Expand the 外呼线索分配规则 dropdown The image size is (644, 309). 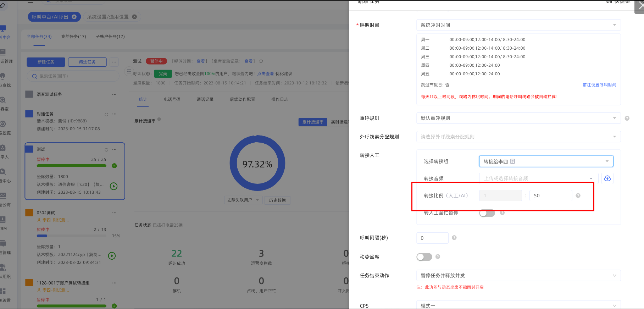(x=518, y=137)
